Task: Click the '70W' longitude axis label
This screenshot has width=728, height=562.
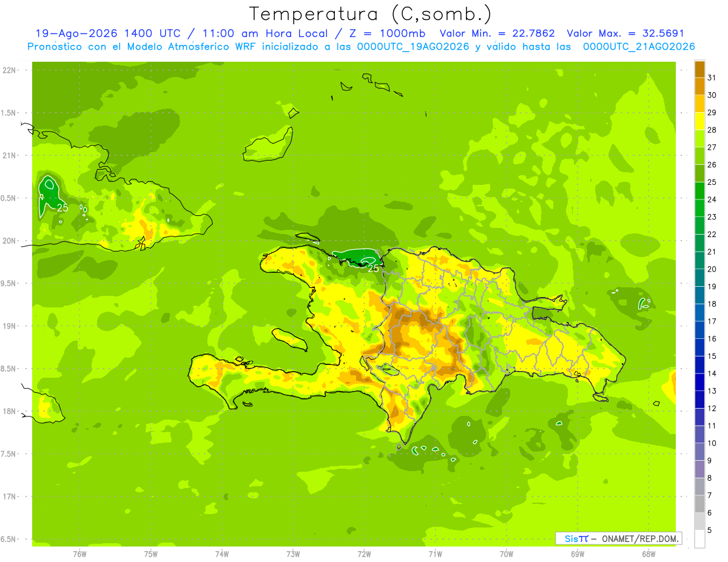Action: tap(507, 554)
